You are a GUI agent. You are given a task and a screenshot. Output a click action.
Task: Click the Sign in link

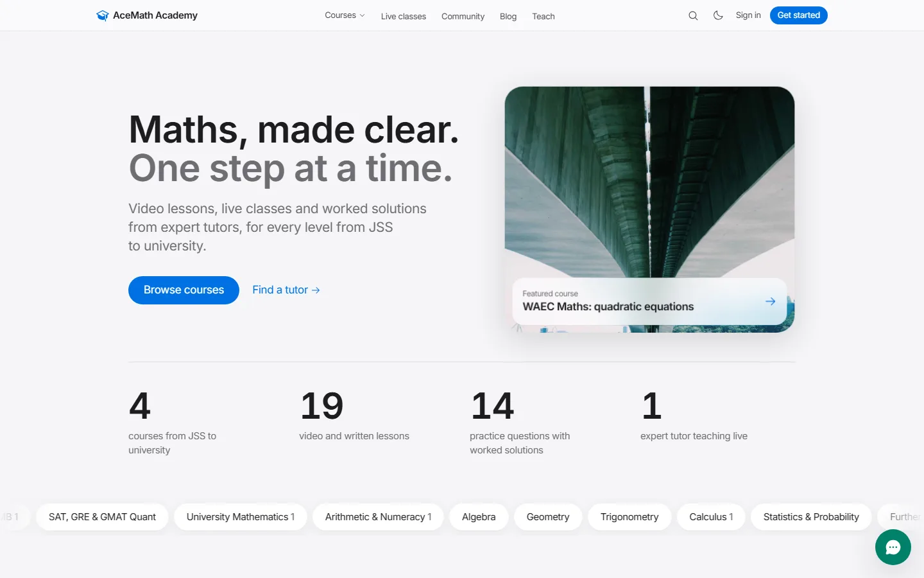click(748, 15)
